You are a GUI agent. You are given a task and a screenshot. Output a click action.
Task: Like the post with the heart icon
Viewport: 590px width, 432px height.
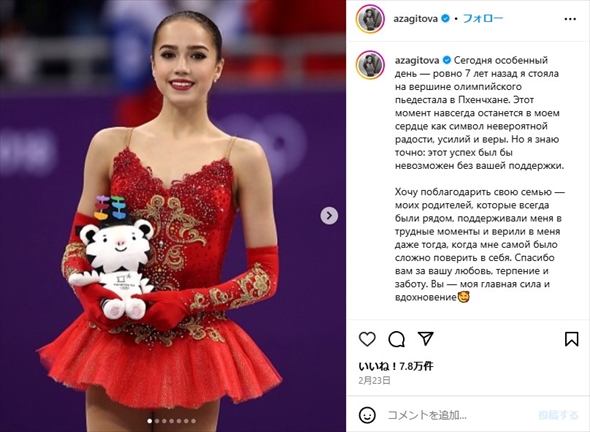[367, 339]
